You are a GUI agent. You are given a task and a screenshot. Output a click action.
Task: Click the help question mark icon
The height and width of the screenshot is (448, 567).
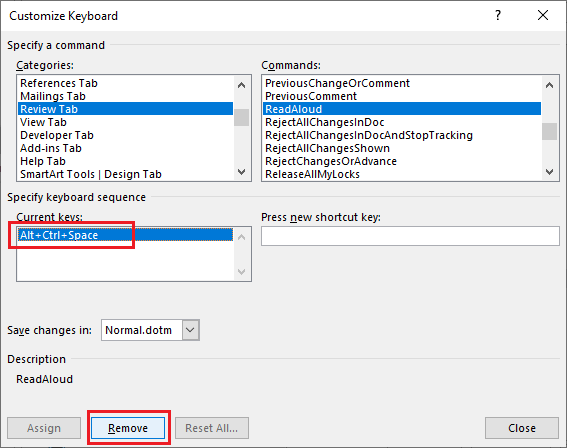coord(498,15)
